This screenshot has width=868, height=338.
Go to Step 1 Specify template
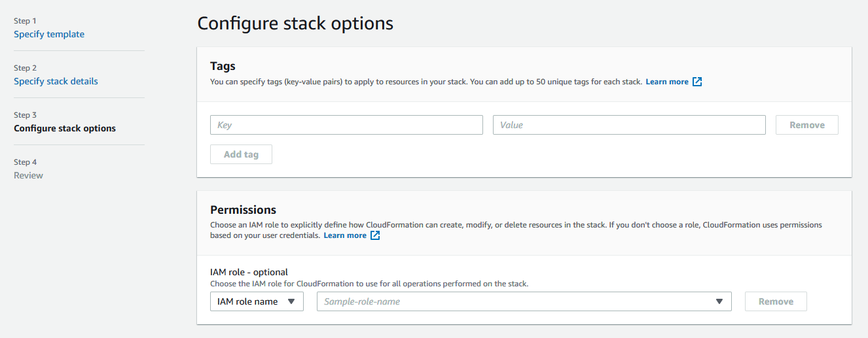click(49, 34)
